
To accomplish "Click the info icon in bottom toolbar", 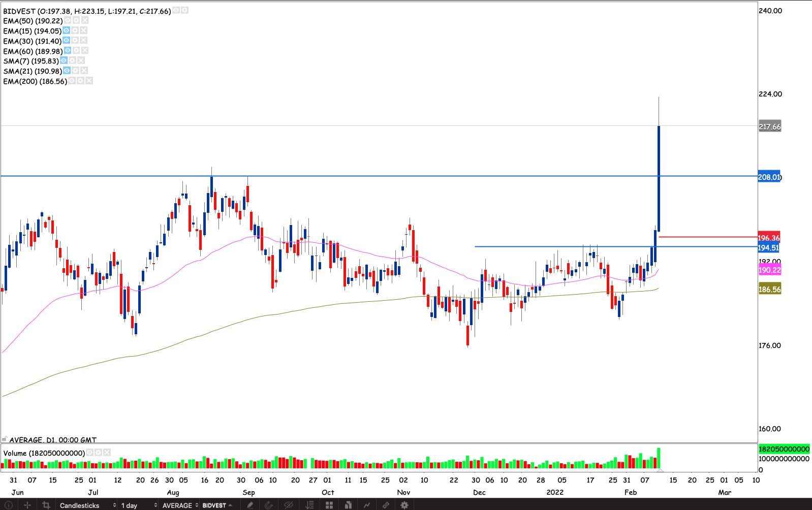I will (9, 505).
